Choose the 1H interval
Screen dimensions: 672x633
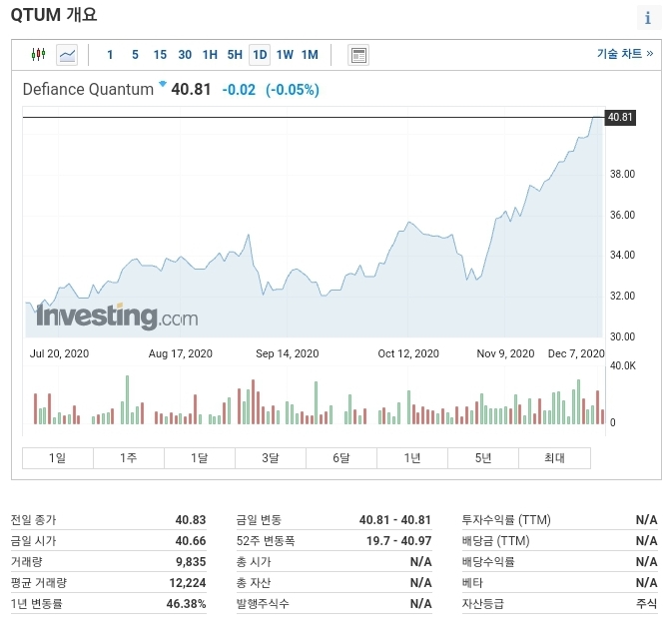pos(210,55)
